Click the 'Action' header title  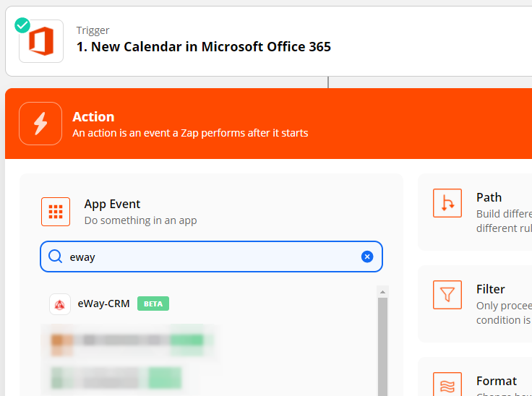(93, 117)
